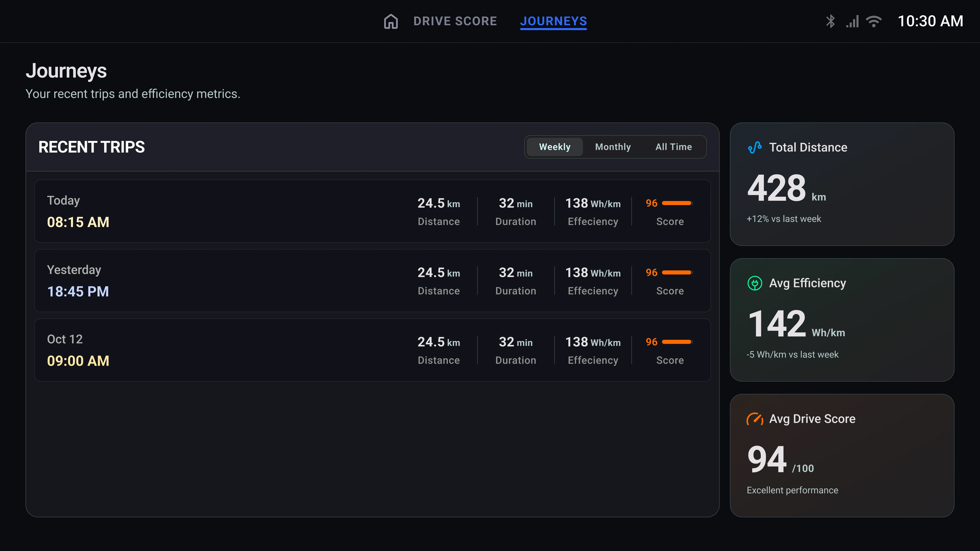
Task: Click Today's score number 96
Action: click(651, 203)
